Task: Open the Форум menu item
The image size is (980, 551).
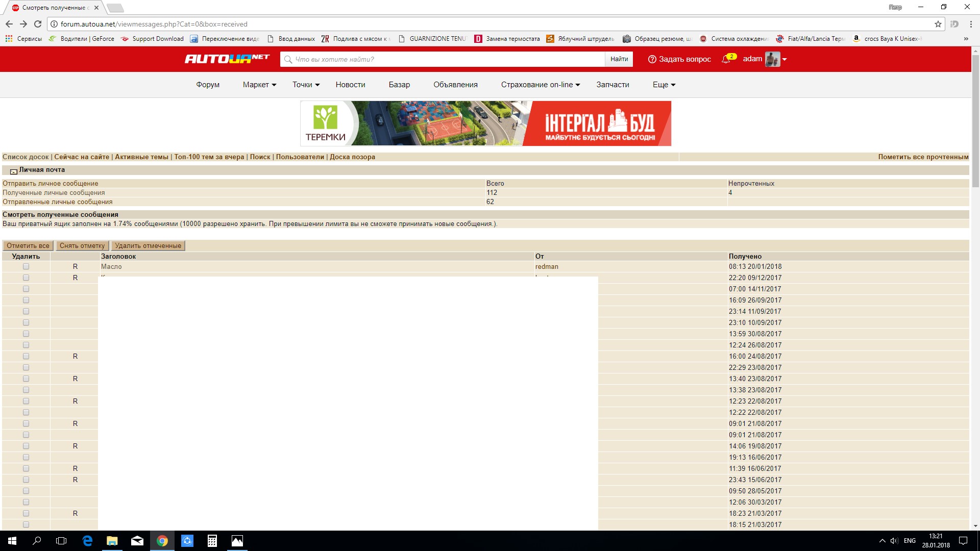Action: [208, 85]
